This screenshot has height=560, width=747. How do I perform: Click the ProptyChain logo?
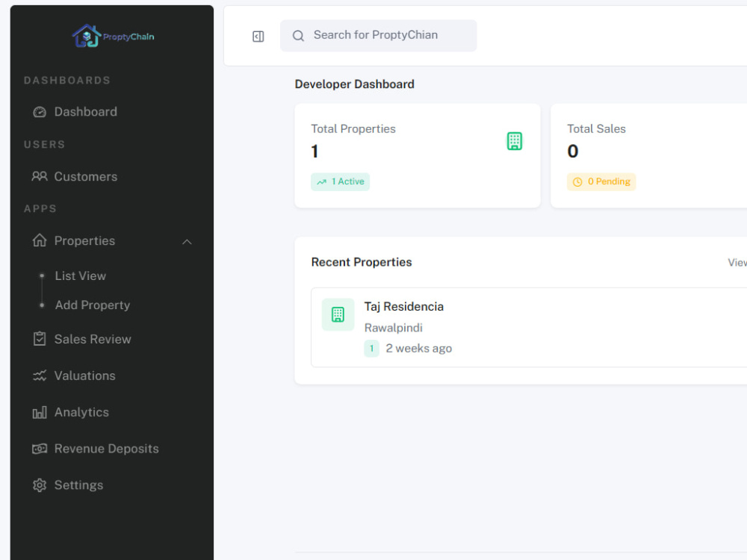pos(113,36)
